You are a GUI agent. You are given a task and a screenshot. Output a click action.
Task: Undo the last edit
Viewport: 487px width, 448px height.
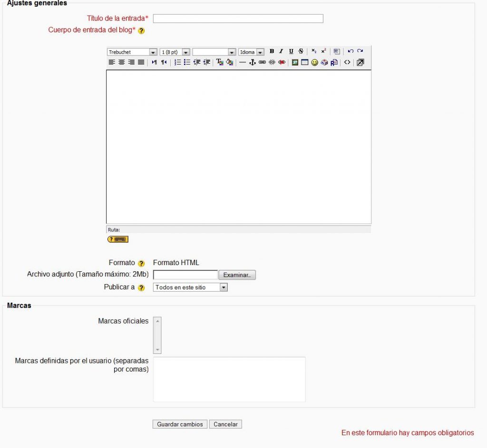pyautogui.click(x=351, y=51)
